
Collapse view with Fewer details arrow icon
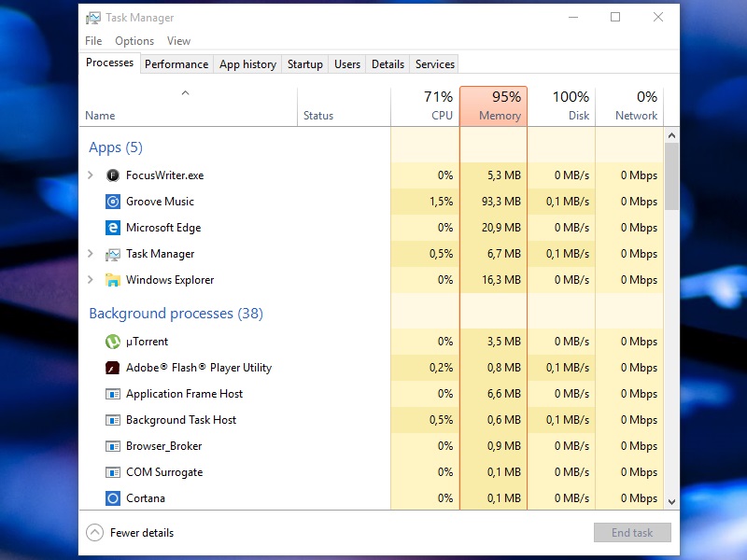coord(95,533)
